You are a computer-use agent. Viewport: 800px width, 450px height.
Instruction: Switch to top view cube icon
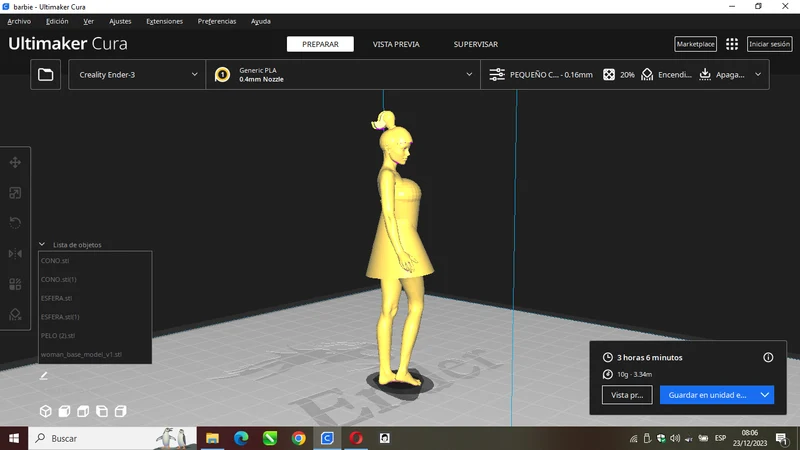[83, 411]
